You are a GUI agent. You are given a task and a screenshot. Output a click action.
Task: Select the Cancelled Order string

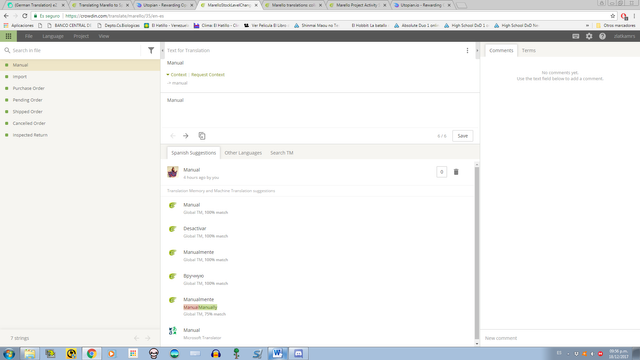[80, 123]
